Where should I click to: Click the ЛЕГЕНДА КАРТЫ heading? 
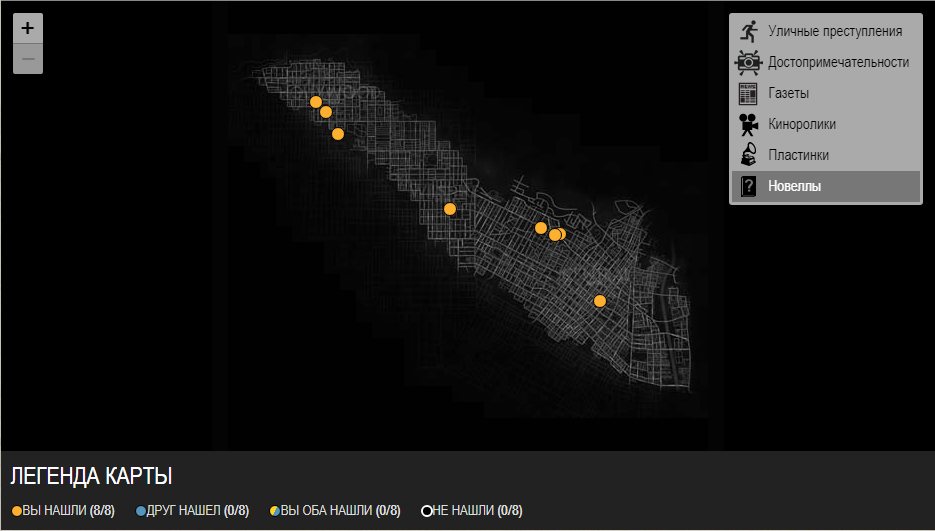(x=90, y=476)
